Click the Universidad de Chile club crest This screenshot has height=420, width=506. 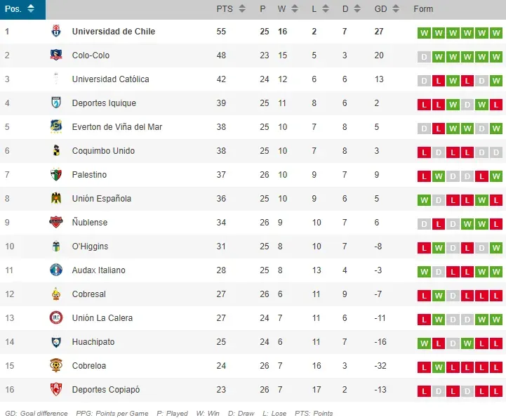click(56, 32)
